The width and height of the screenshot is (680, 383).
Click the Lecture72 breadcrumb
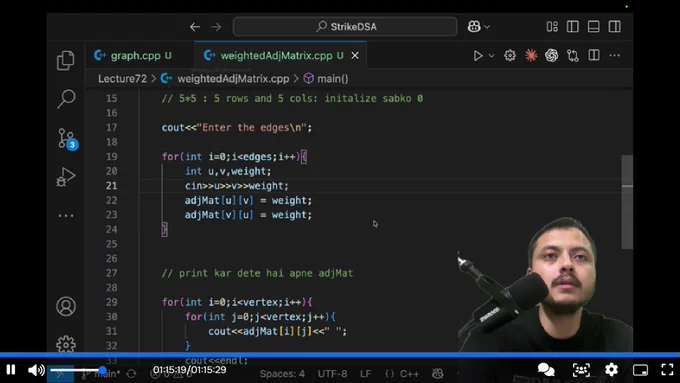click(122, 79)
